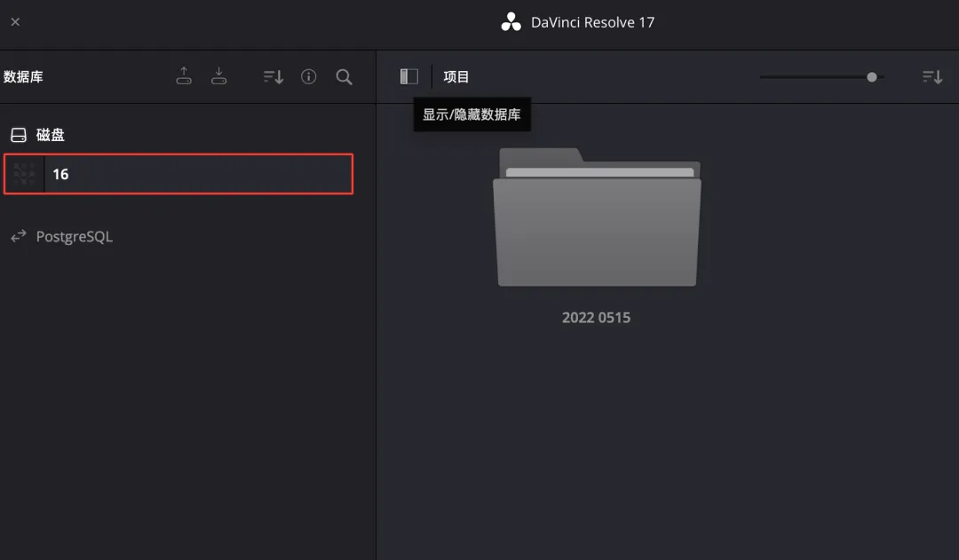Select the disk (磁盘) section header
This screenshot has width=959, height=560.
point(38,135)
